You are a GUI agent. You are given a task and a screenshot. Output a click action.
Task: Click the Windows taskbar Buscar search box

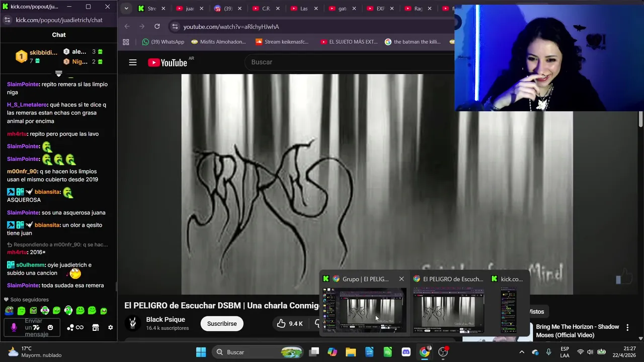(259, 352)
